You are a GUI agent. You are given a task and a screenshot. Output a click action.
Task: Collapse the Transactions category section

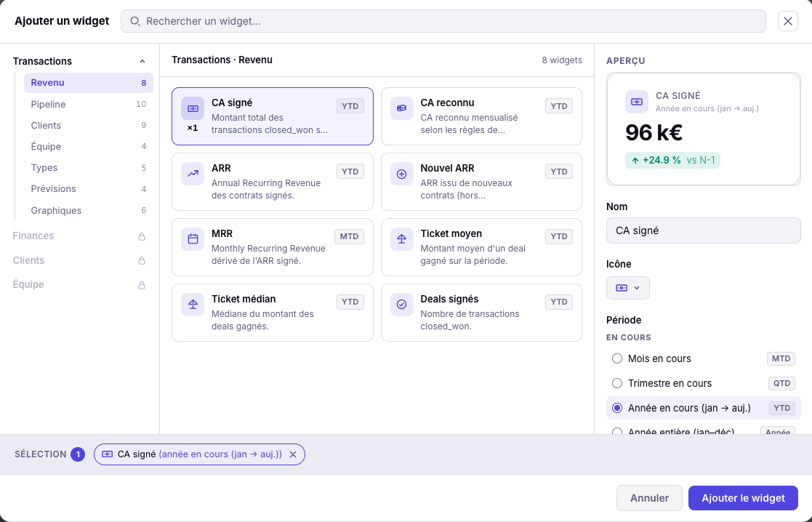pos(142,62)
